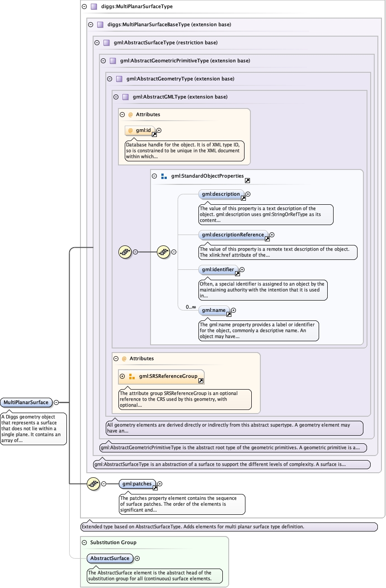Expand the AbstractSurface element

pos(137,558)
